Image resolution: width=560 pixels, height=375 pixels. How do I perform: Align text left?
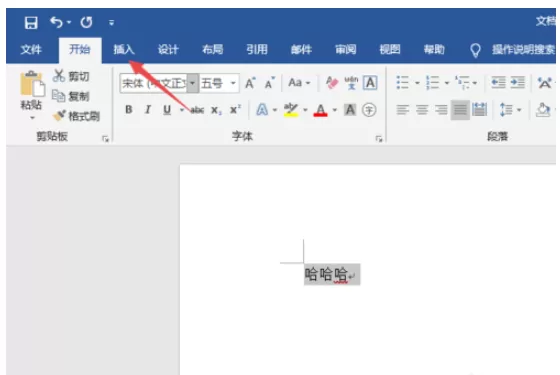[x=402, y=110]
